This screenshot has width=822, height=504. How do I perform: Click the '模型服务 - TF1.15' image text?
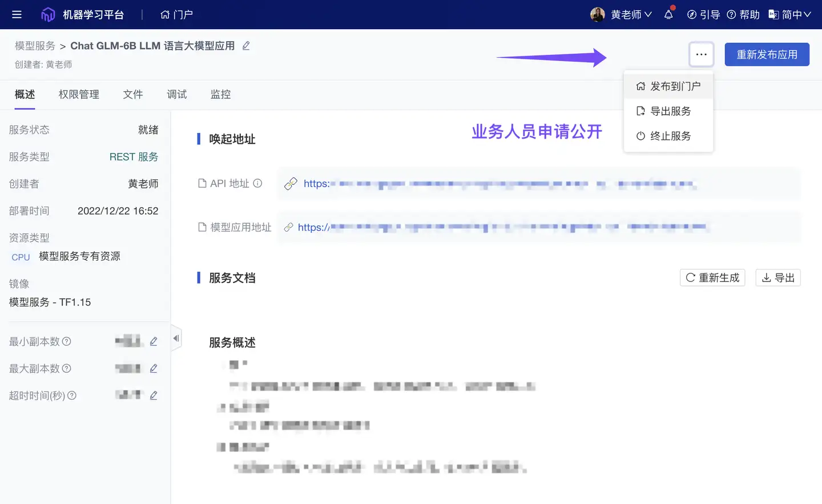(x=50, y=302)
